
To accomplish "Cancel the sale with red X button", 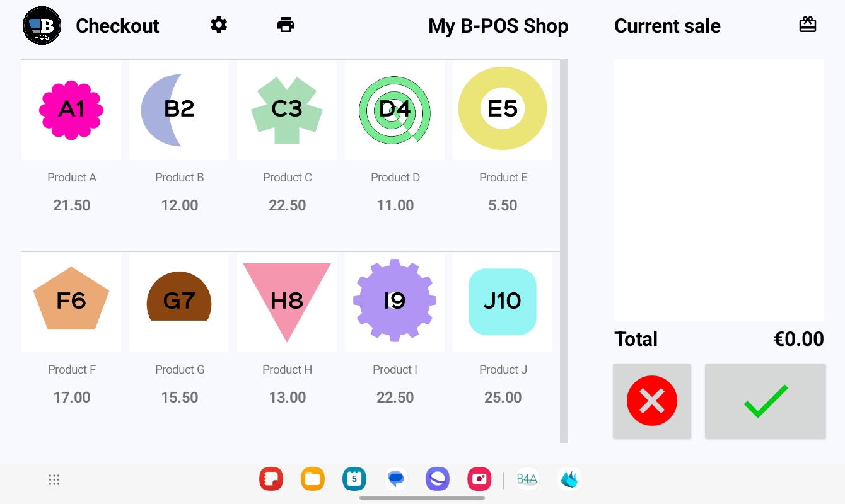I will (651, 401).
